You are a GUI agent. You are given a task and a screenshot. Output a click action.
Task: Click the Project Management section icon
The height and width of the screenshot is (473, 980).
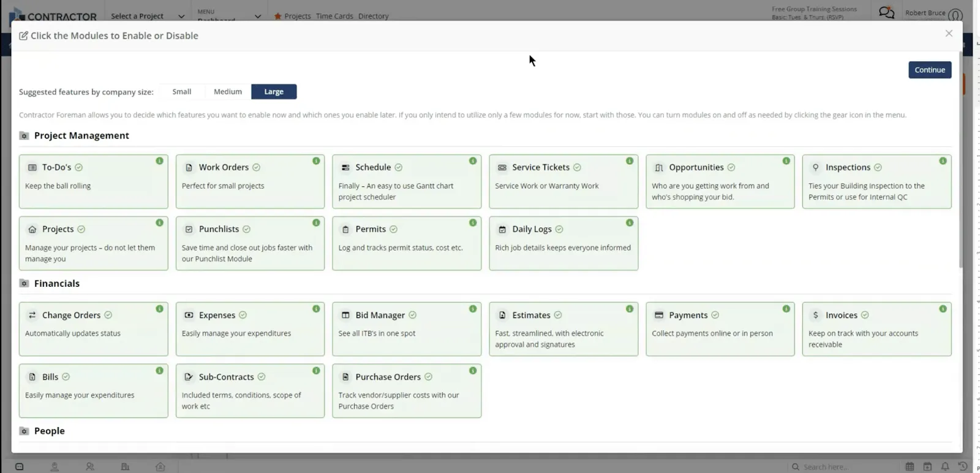click(24, 136)
